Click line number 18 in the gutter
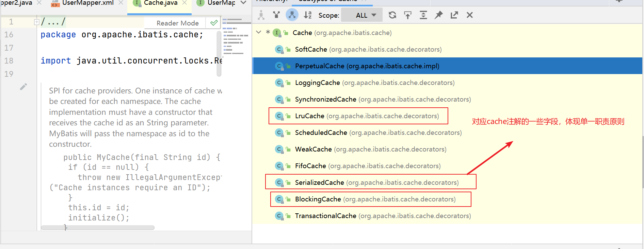This screenshot has height=249, width=644. (x=9, y=61)
